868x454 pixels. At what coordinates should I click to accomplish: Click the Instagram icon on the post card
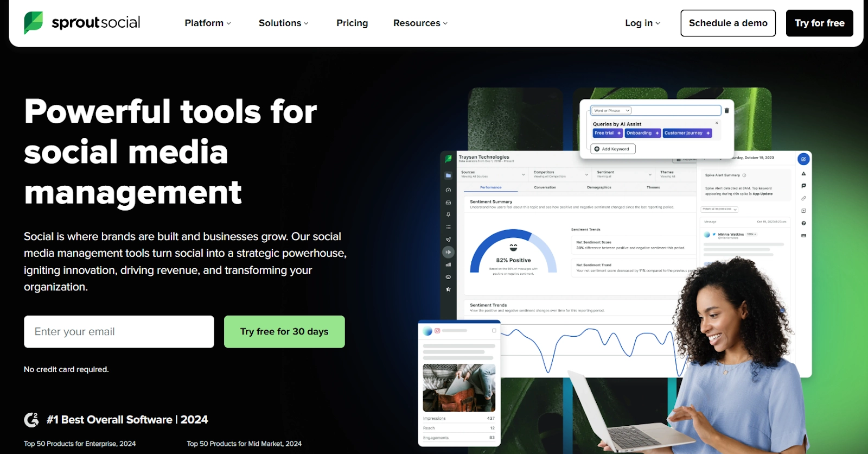pos(437,331)
